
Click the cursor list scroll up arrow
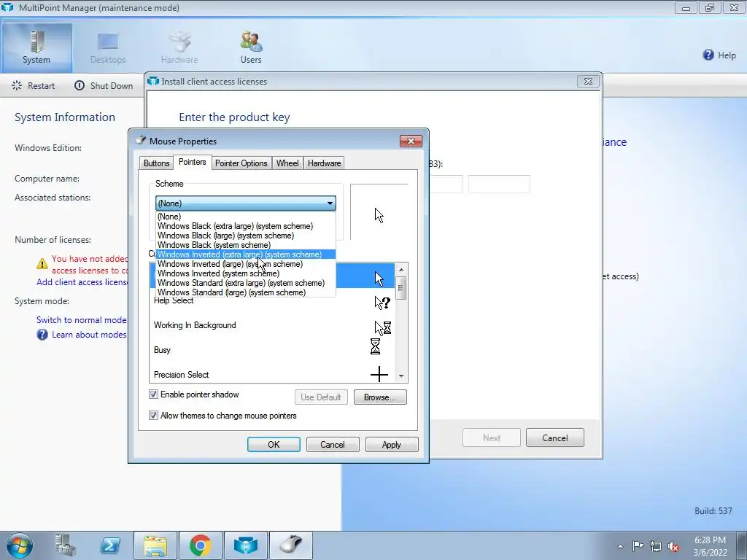pos(401,270)
